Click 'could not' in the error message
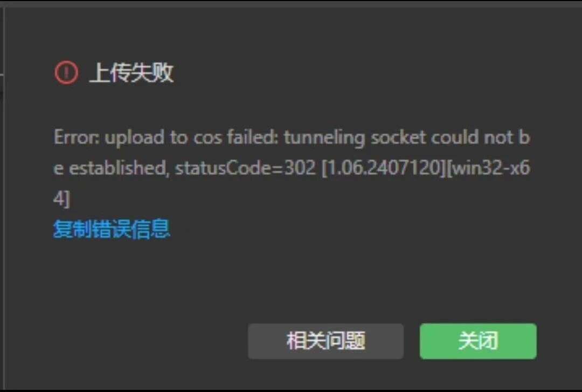The width and height of the screenshot is (582, 392). tap(472, 137)
